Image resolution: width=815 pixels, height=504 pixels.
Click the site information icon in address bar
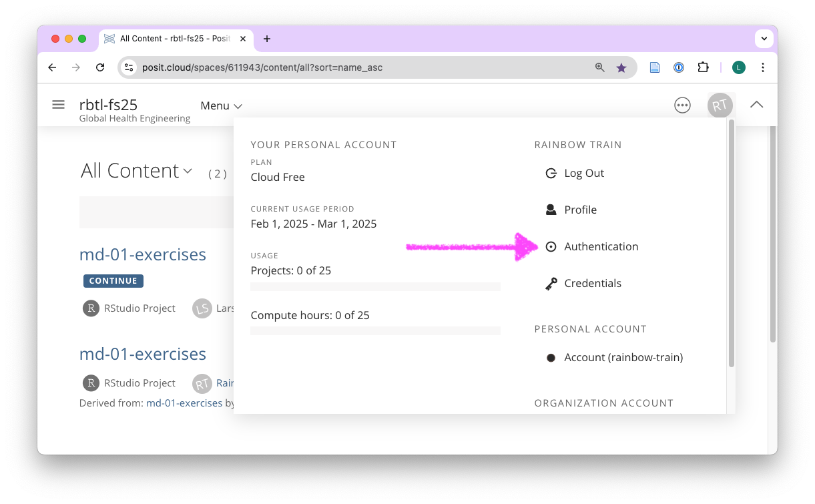pyautogui.click(x=129, y=67)
